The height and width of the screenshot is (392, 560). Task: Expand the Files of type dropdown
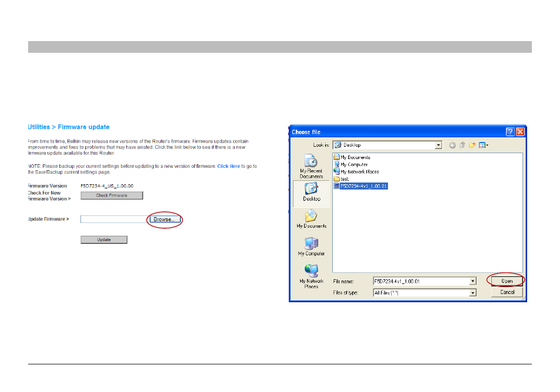473,293
